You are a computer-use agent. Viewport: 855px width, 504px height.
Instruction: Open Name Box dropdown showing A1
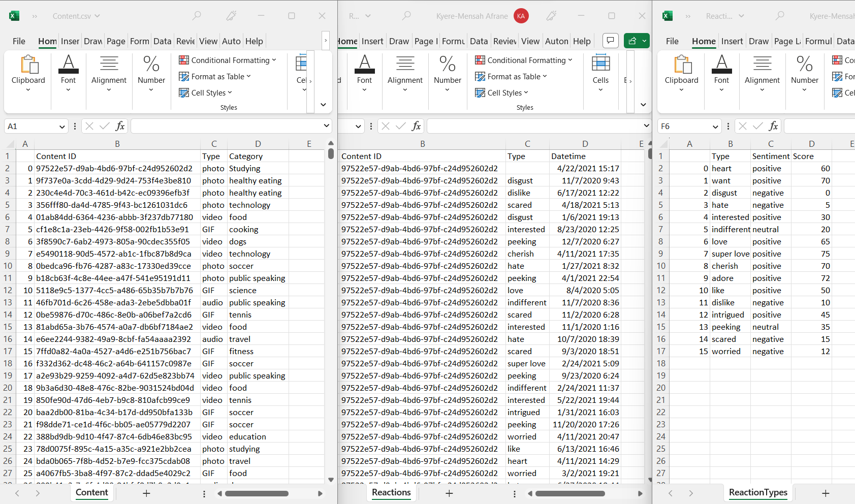pyautogui.click(x=62, y=127)
